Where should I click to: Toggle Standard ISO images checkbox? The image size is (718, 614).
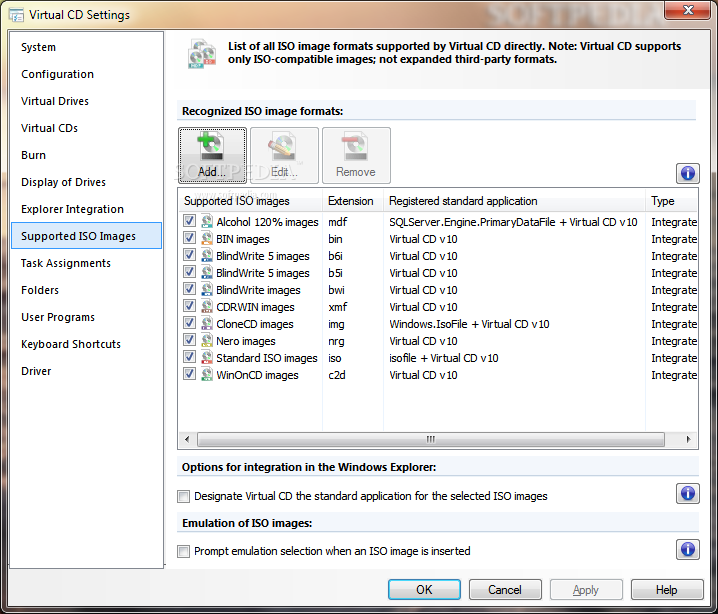pos(189,357)
